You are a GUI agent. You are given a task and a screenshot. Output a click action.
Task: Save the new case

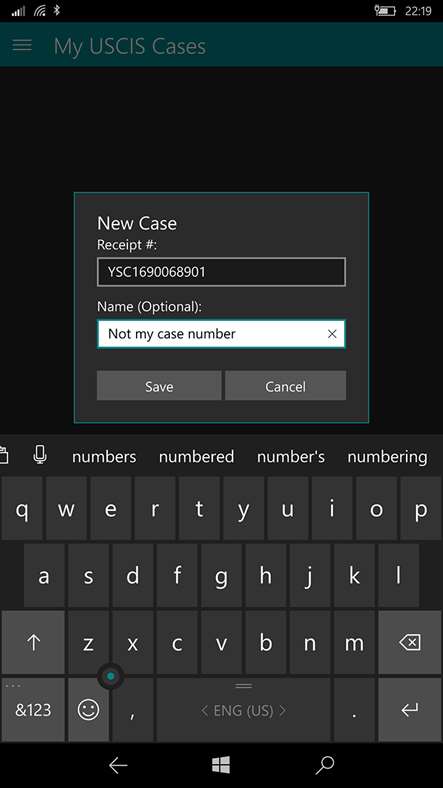pyautogui.click(x=159, y=386)
